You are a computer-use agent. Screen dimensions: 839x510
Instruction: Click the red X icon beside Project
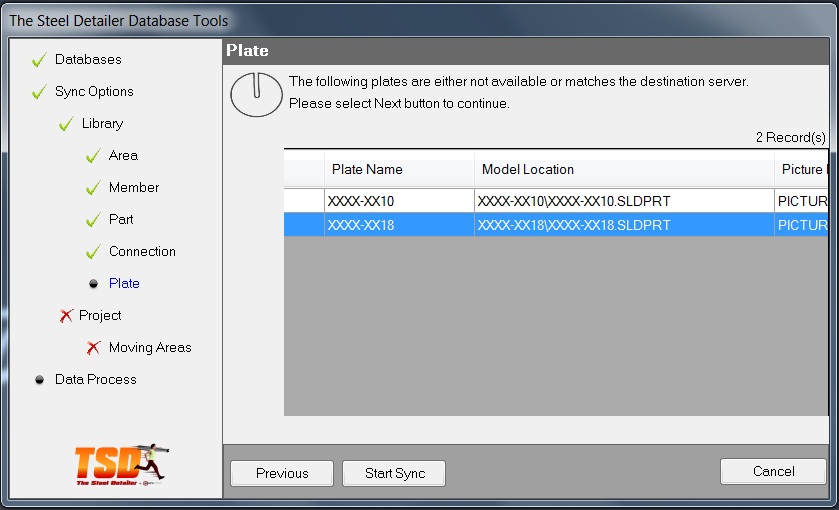click(66, 316)
